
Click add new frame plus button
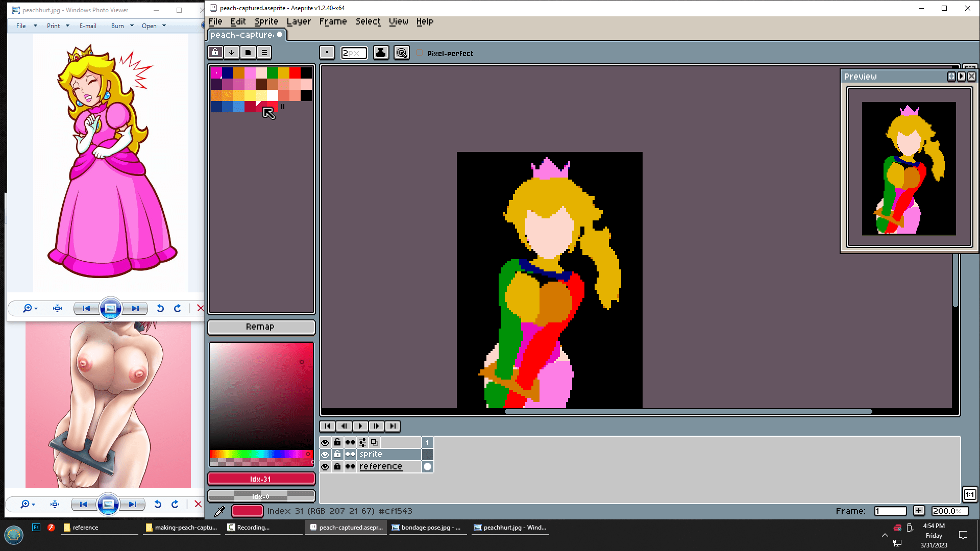919,511
